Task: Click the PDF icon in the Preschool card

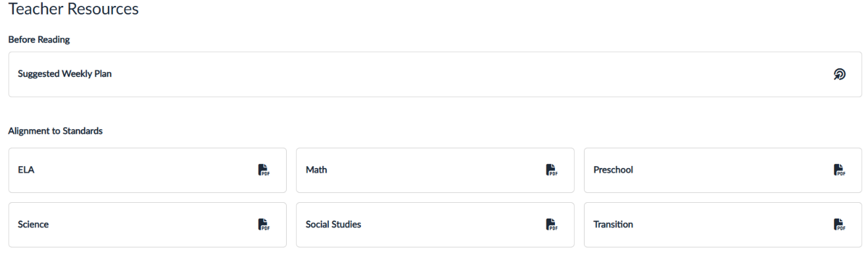Action: [839, 170]
